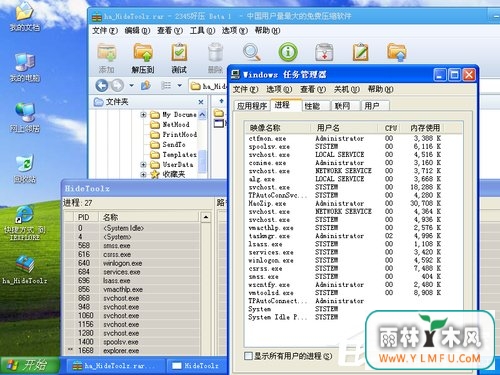The image size is (500, 375).
Task: Click the Delete (删除) trash icon
Action: click(x=215, y=52)
